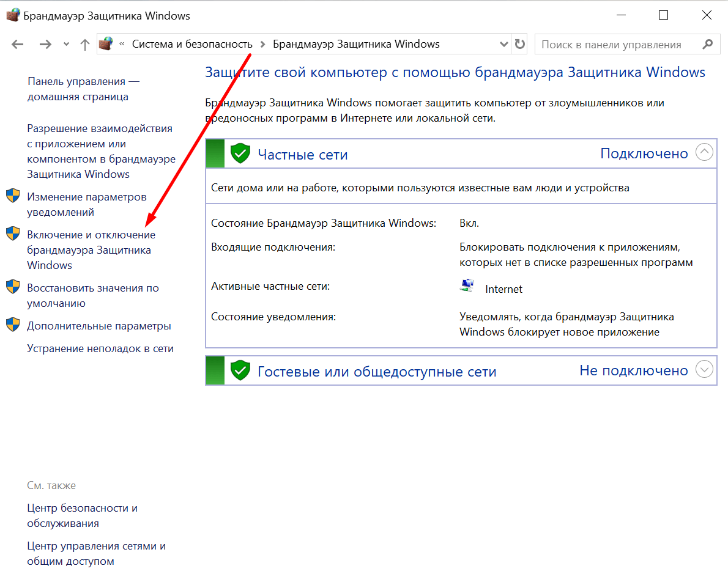This screenshot has height=585, width=728.
Task: Click 'Активные частные сети:' label
Action: (270, 287)
